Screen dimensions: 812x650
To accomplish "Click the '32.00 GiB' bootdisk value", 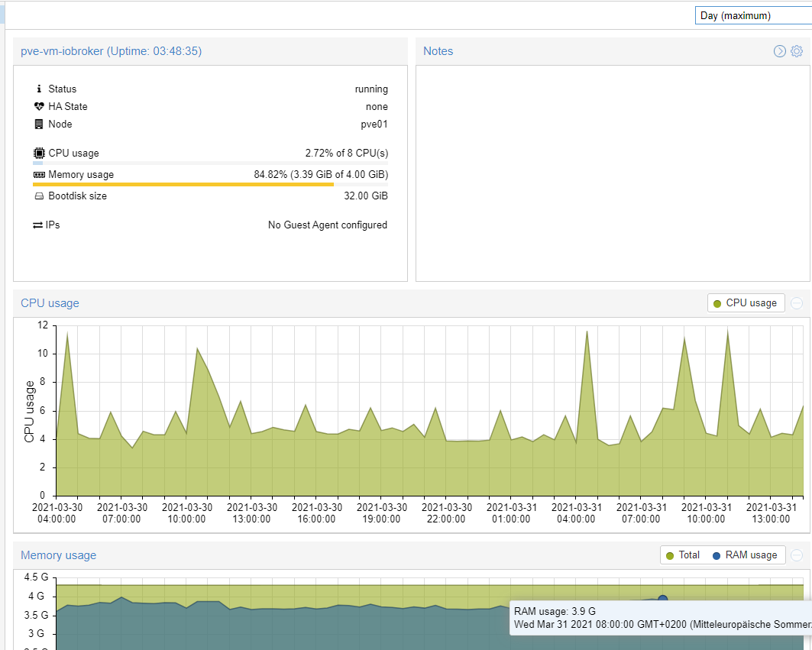I will 366,196.
